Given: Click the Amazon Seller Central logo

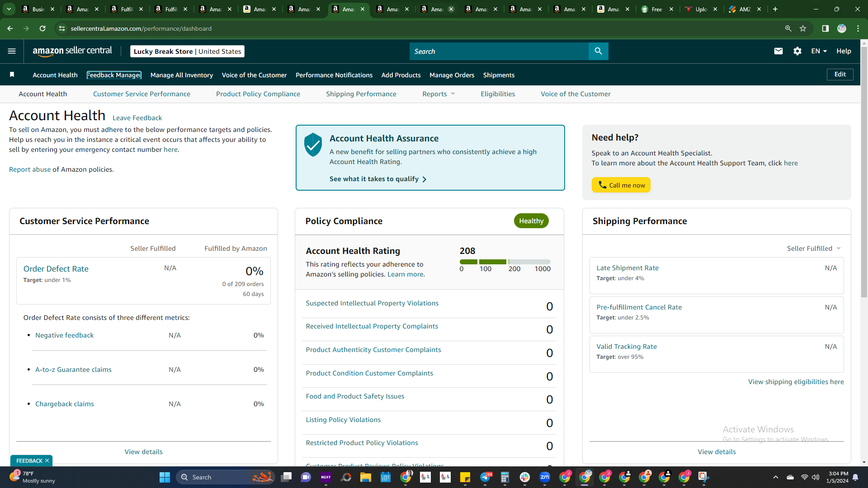Looking at the screenshot, I should [72, 51].
